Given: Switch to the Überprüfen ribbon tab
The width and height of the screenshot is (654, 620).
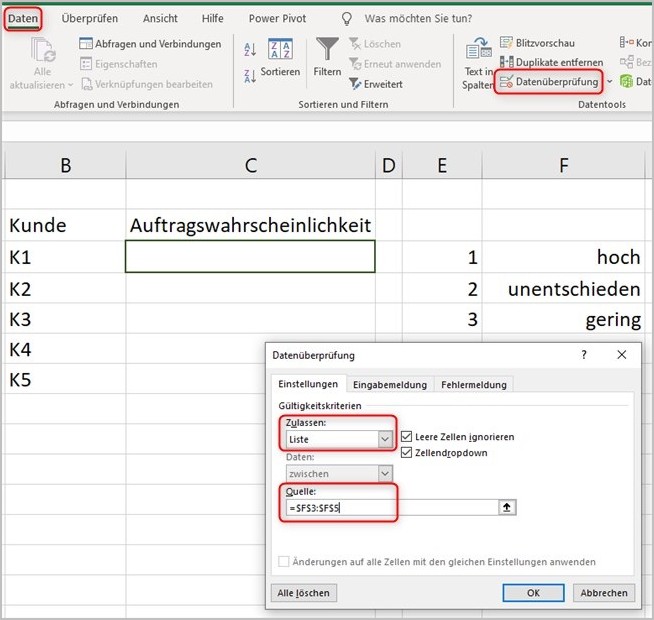Looking at the screenshot, I should tap(90, 19).
